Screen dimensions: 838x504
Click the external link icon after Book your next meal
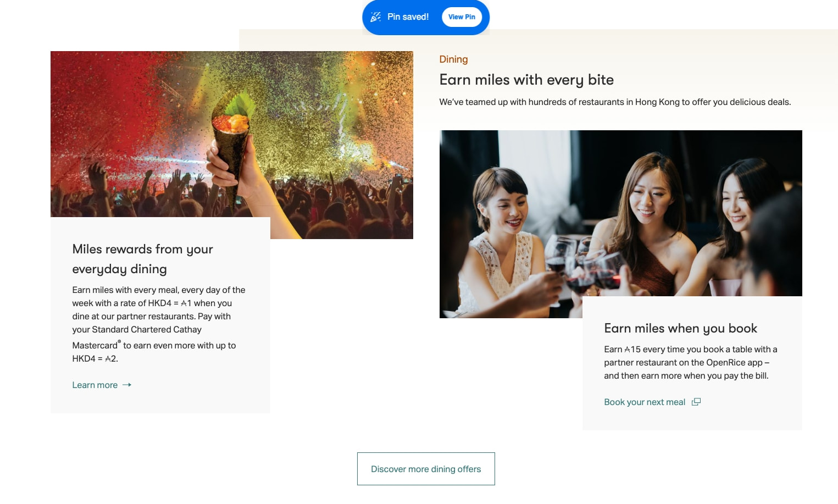(x=696, y=402)
